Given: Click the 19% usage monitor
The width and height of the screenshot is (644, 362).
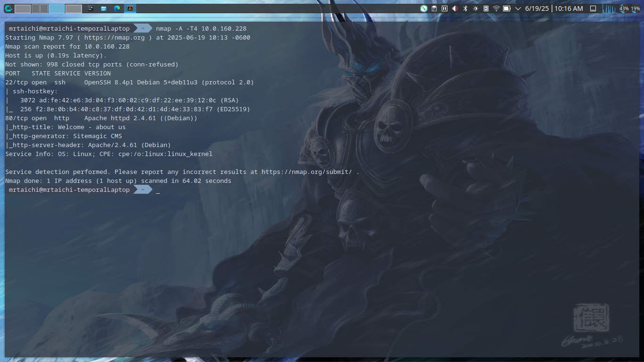Looking at the screenshot, I should click(636, 8).
